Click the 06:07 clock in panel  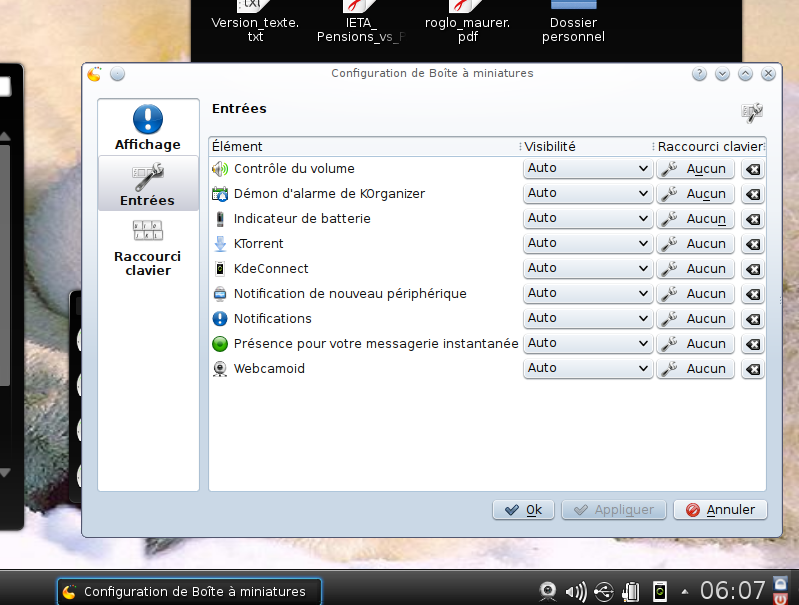tap(732, 591)
